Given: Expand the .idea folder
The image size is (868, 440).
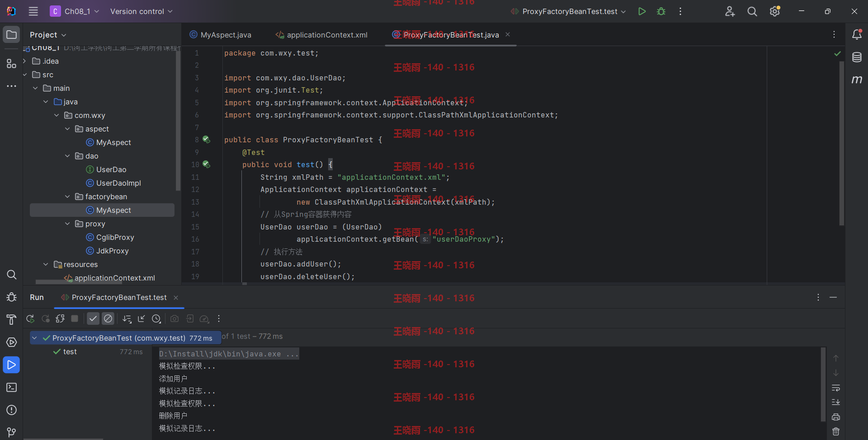Looking at the screenshot, I should 24,61.
